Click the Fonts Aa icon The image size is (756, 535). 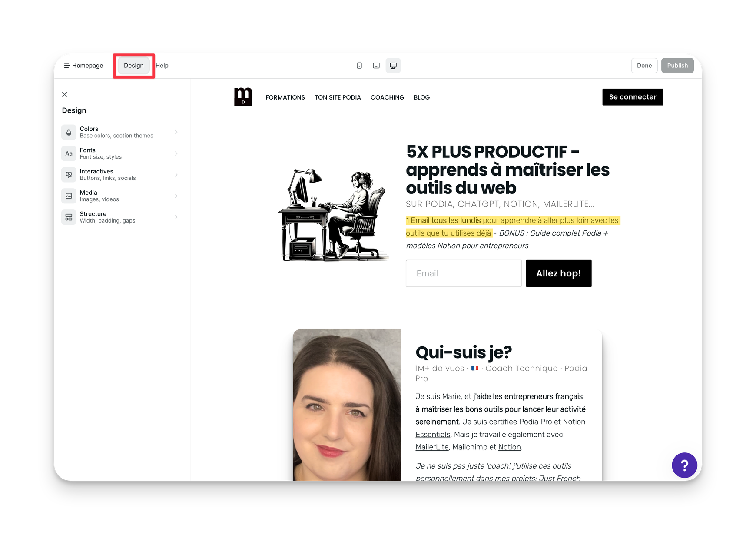coord(69,153)
